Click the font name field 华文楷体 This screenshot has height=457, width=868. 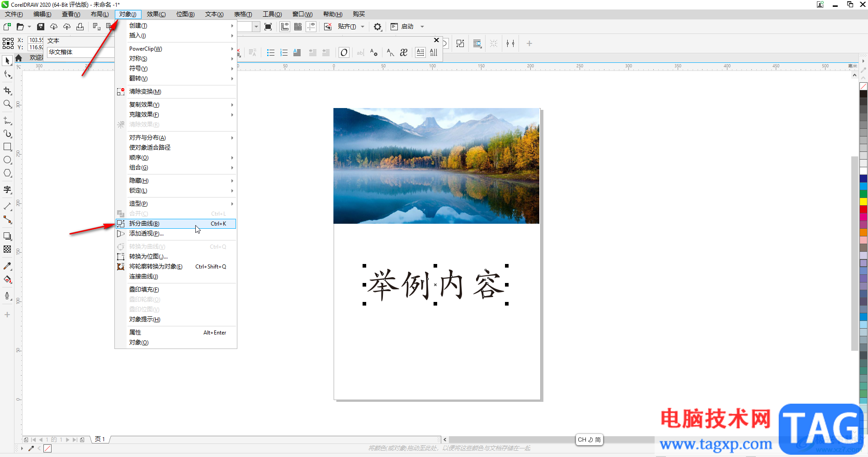pyautogui.click(x=80, y=52)
